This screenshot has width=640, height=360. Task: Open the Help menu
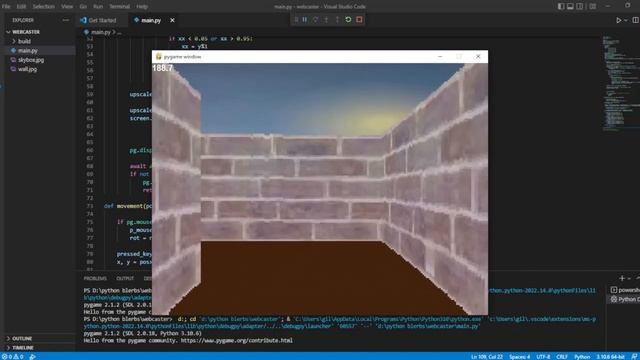(x=142, y=7)
